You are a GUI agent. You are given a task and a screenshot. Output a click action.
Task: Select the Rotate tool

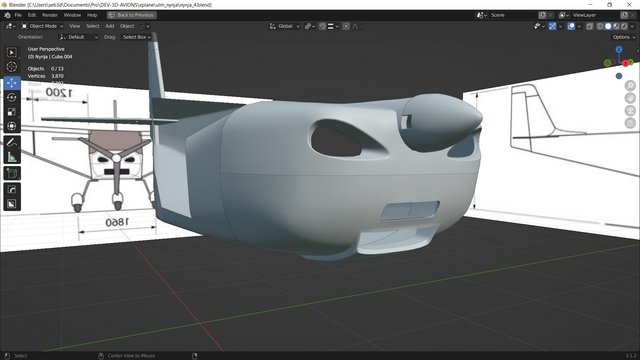12,97
